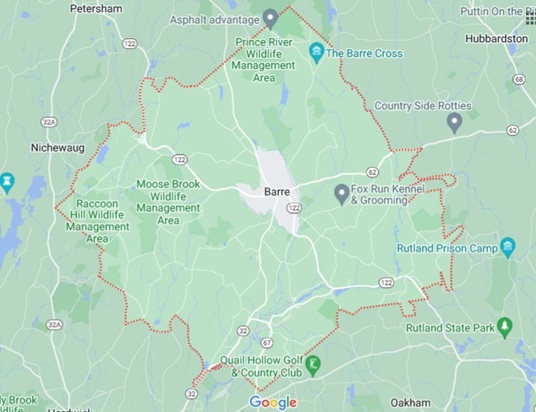This screenshot has width=536, height=412.
Task: Click the Oakham town label
Action: tap(410, 403)
